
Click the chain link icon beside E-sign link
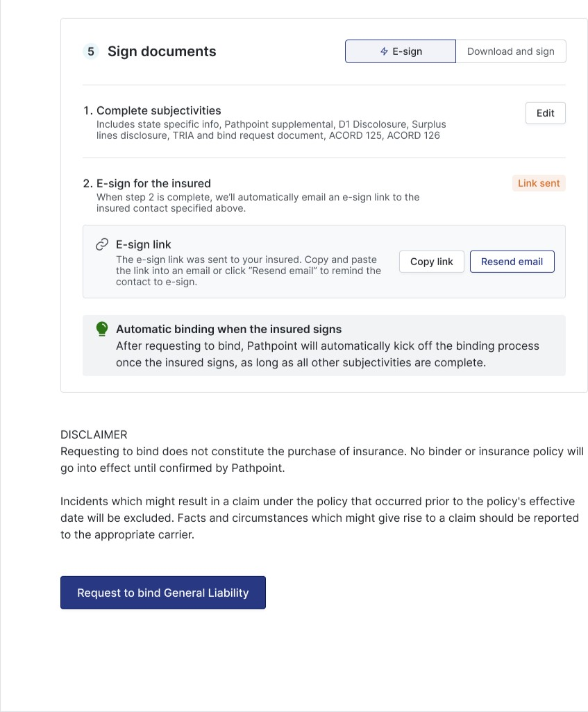[102, 244]
